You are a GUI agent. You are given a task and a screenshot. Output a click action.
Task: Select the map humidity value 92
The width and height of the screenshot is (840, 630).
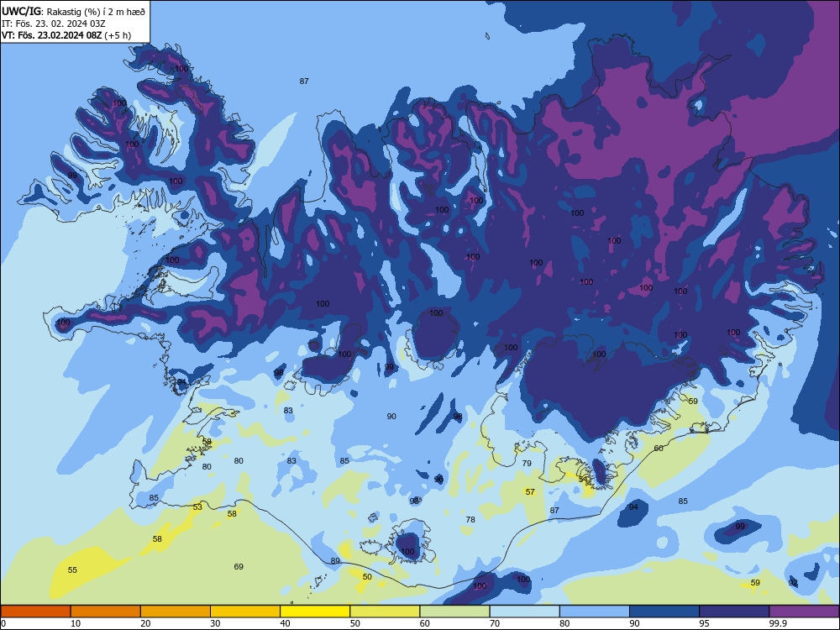pos(794,582)
